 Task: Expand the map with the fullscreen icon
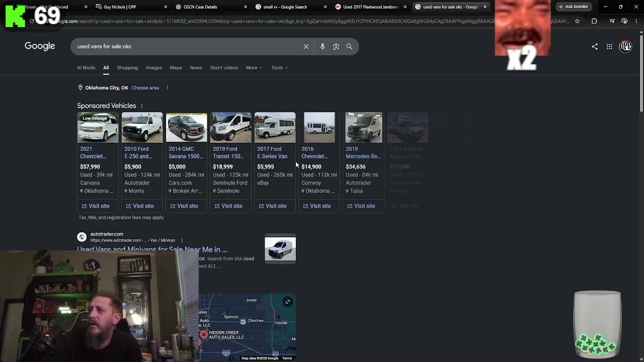[x=287, y=302]
